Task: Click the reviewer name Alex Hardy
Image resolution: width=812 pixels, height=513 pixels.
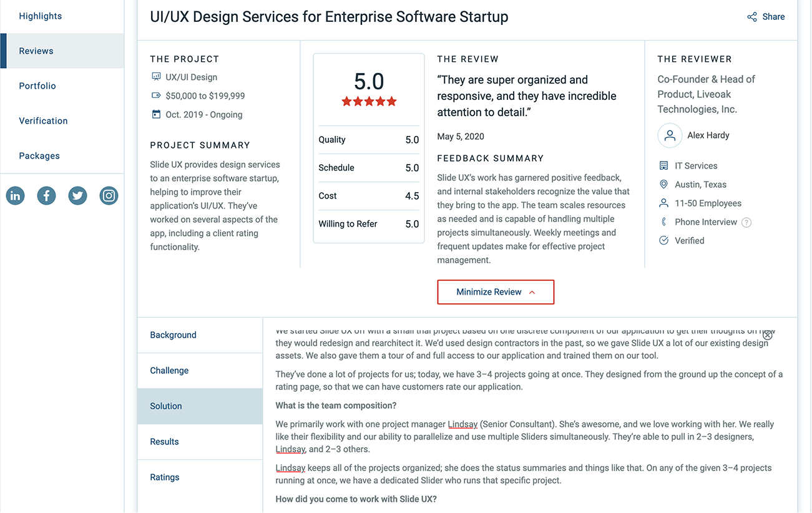Action: tap(708, 135)
